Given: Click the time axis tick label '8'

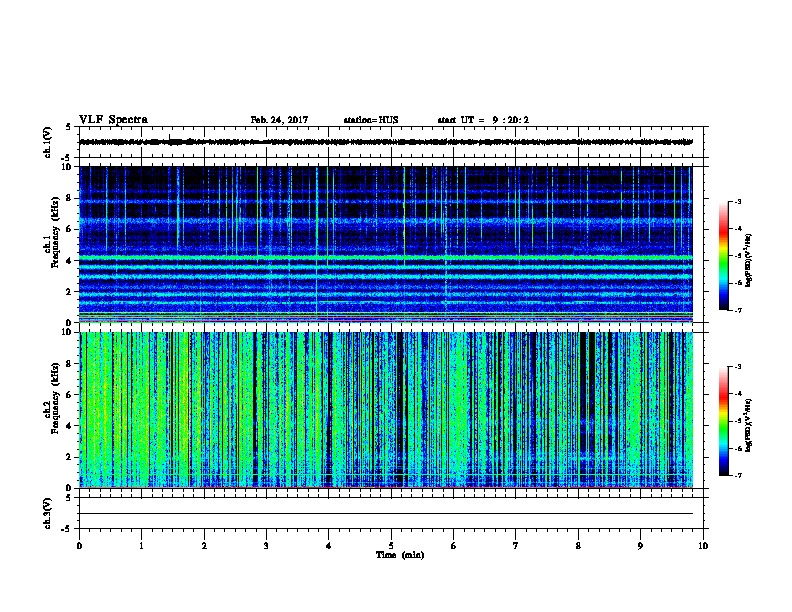Looking at the screenshot, I should [x=578, y=546].
